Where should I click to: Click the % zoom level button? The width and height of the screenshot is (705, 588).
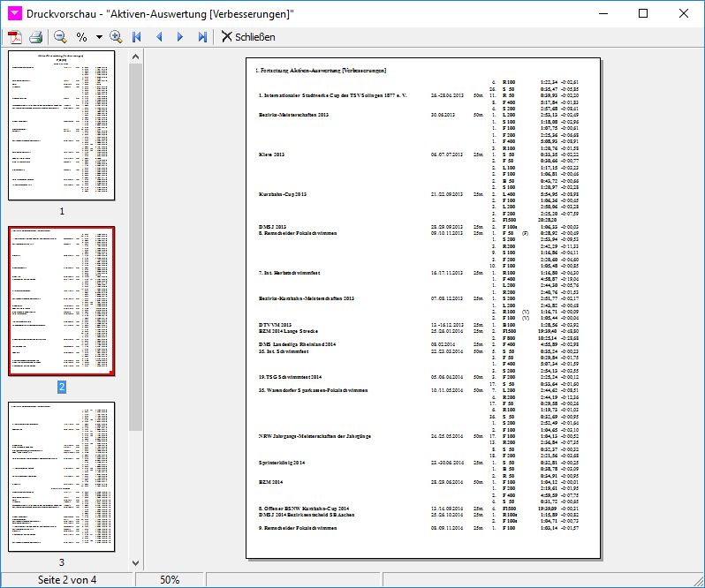(x=81, y=37)
